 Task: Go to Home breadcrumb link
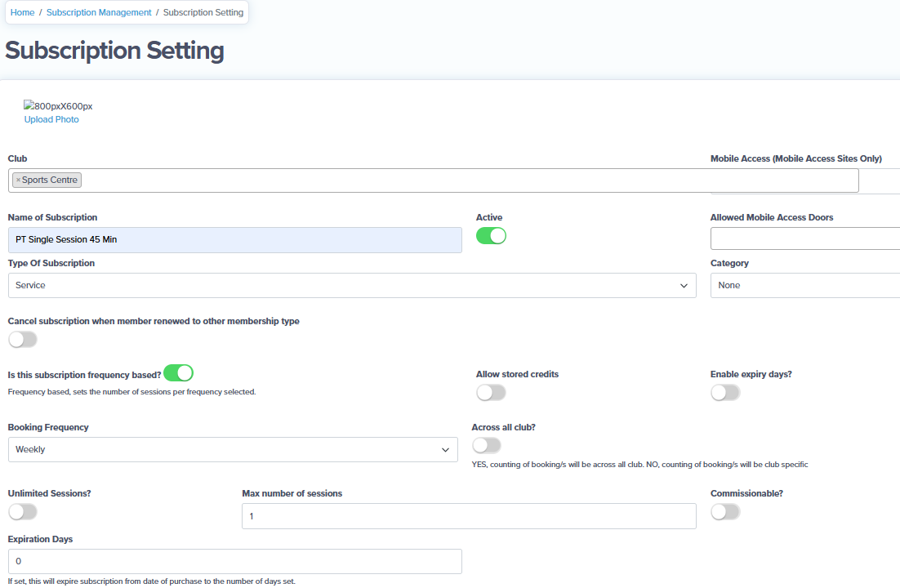(x=22, y=12)
